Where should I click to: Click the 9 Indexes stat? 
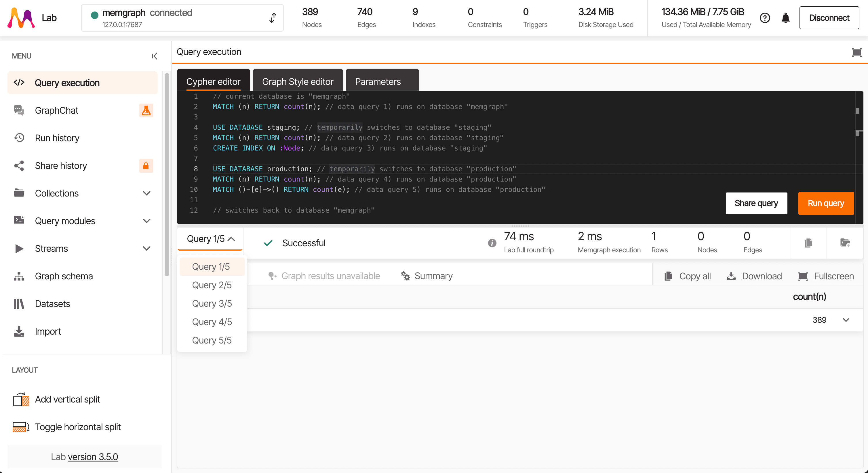click(424, 18)
